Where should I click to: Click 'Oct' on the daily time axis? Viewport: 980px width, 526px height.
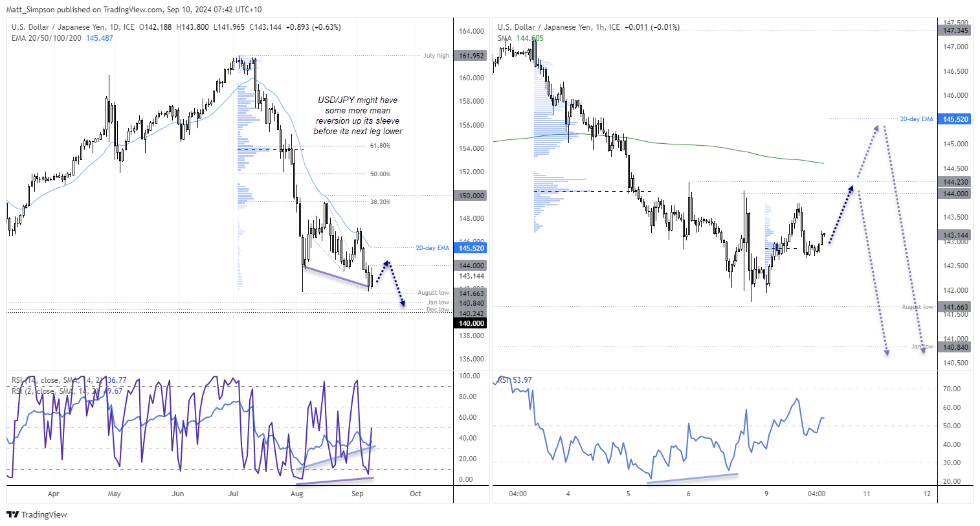(416, 494)
